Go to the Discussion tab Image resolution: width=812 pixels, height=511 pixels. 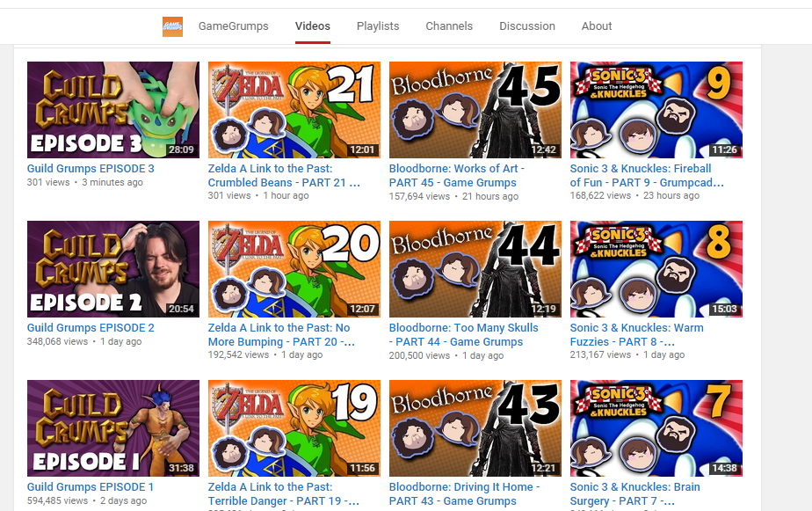coord(526,26)
